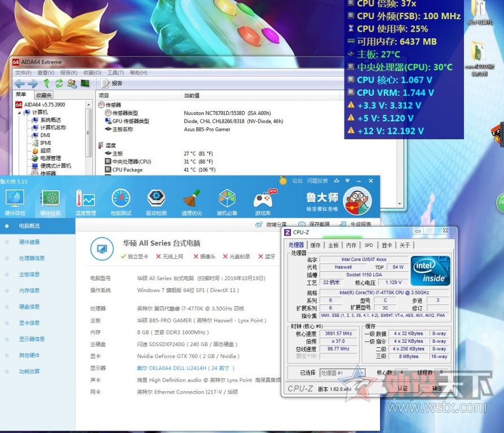
Task: Select 电源管理 in AIDA64 tree
Action: tap(51, 158)
